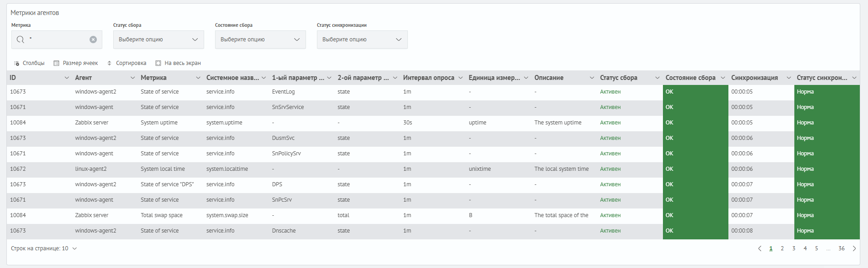Open the Сортировка sorting options
The image size is (868, 268).
tap(126, 63)
